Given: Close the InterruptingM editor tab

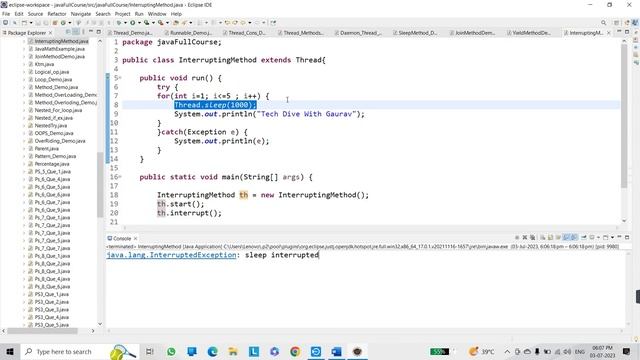Looking at the screenshot, I should click(609, 33).
